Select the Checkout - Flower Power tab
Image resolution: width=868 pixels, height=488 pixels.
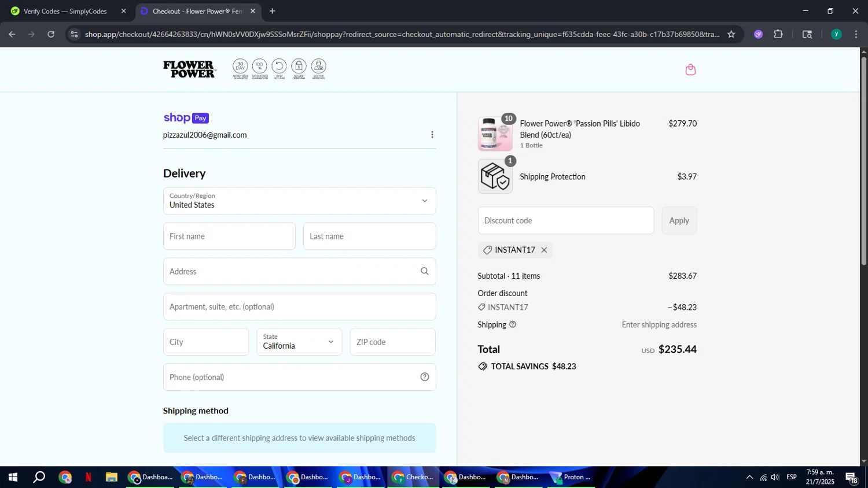[197, 11]
